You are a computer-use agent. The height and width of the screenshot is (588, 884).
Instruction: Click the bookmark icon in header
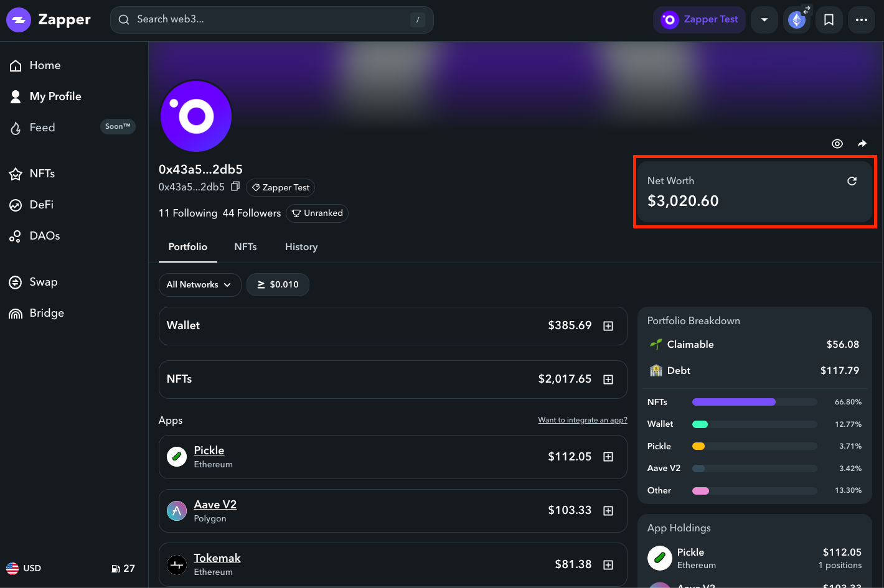[829, 20]
